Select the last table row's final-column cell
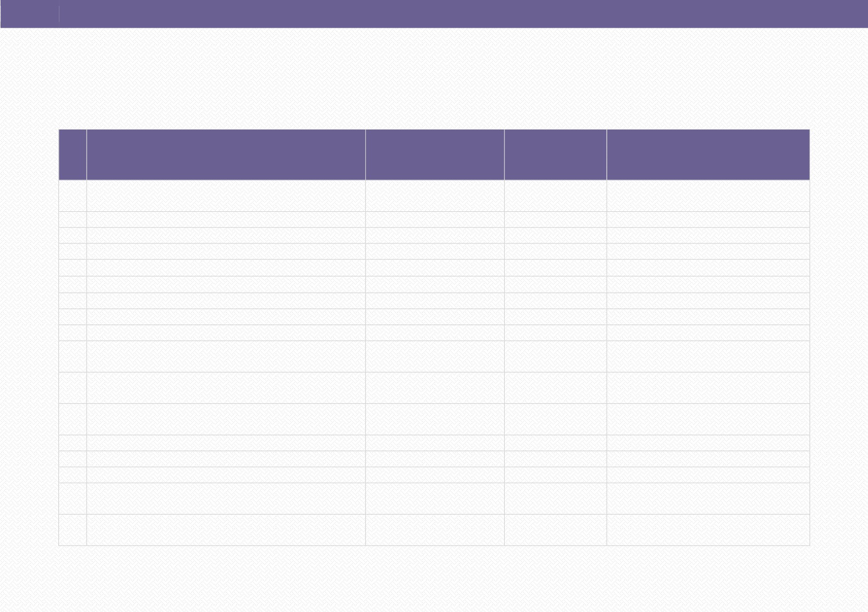This screenshot has height=612, width=868. click(708, 530)
